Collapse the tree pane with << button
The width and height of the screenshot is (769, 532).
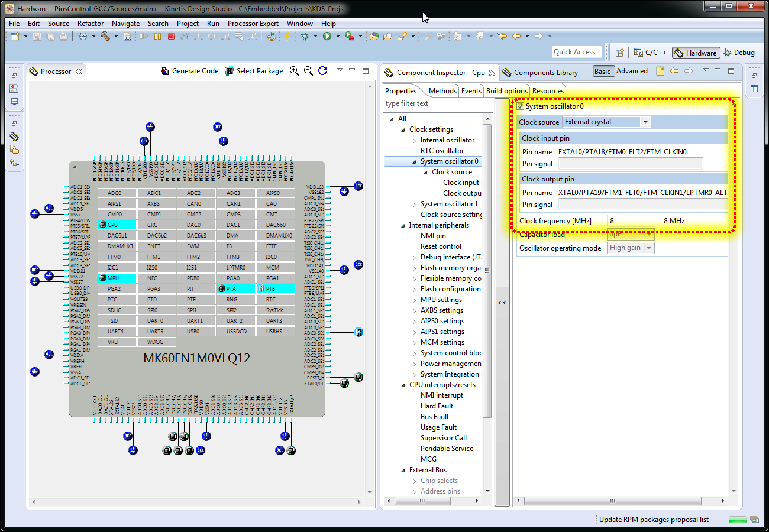(x=502, y=303)
